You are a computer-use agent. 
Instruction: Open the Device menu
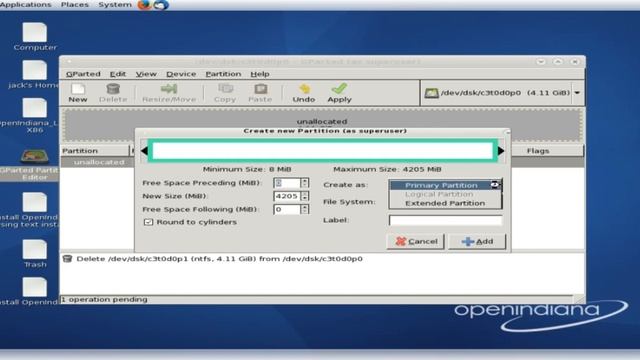click(181, 74)
